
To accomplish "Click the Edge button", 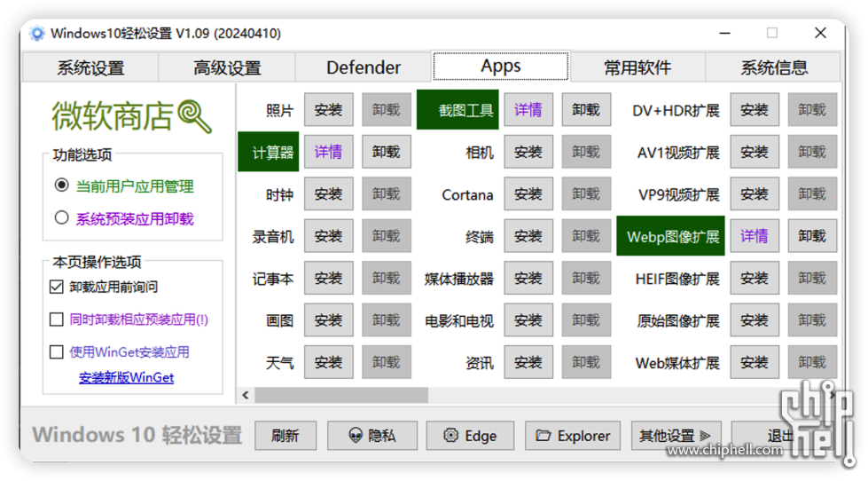I will [x=470, y=436].
